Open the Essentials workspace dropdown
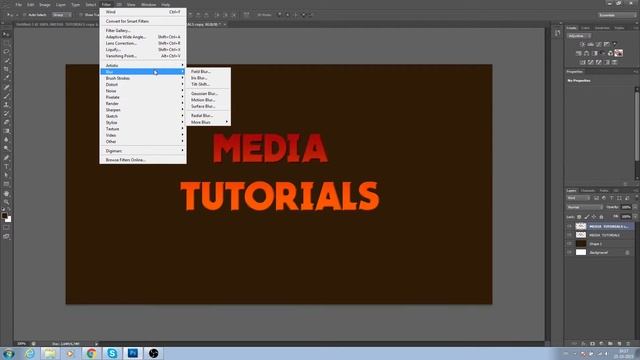Image resolution: width=640 pixels, height=360 pixels. tap(617, 15)
